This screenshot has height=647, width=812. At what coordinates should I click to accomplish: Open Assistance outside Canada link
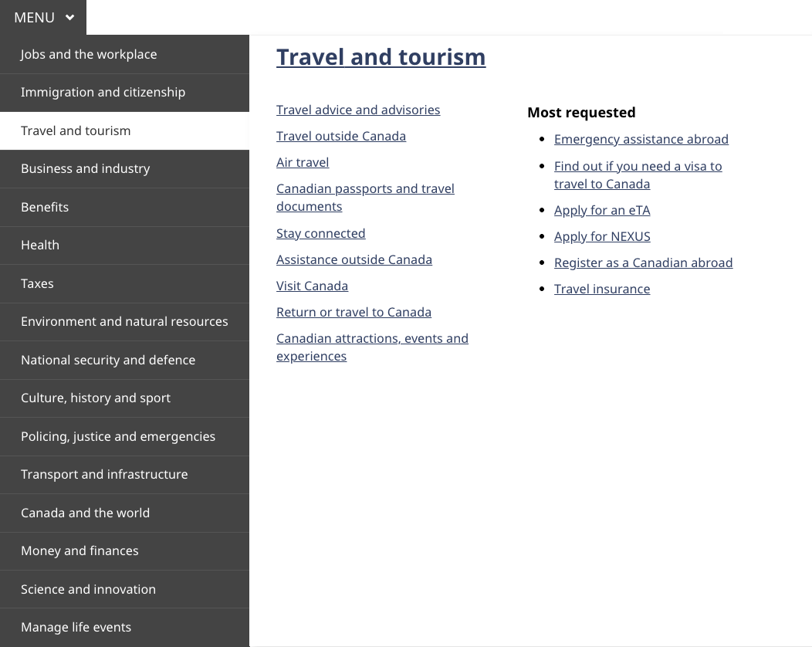354,260
